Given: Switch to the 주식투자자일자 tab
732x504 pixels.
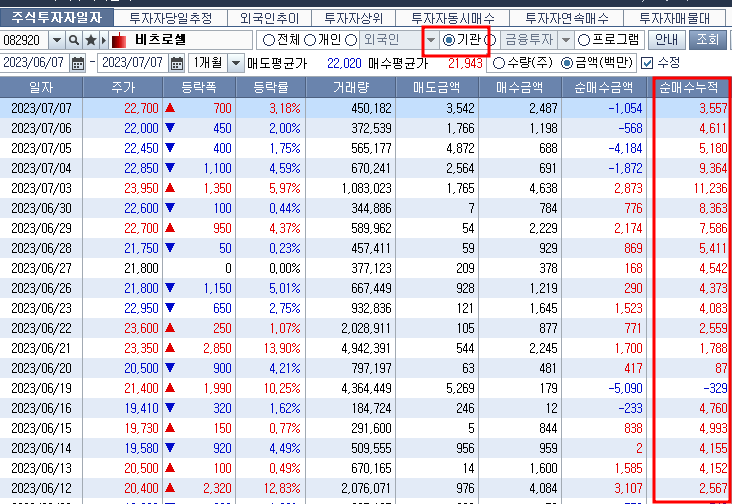Looking at the screenshot, I should (x=57, y=18).
